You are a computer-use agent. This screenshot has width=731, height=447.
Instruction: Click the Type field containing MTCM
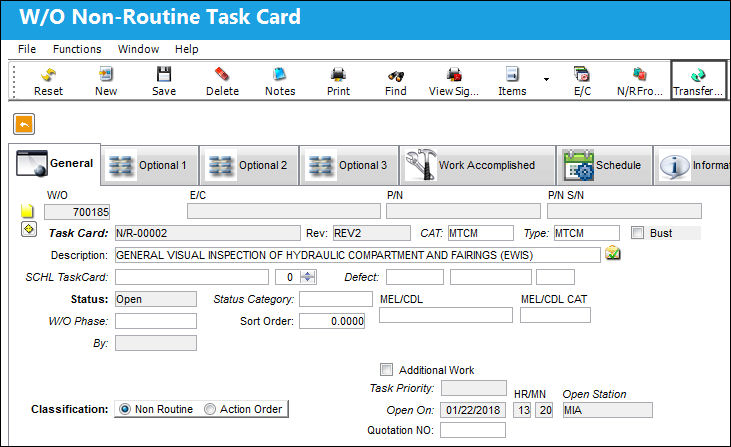[x=586, y=233]
